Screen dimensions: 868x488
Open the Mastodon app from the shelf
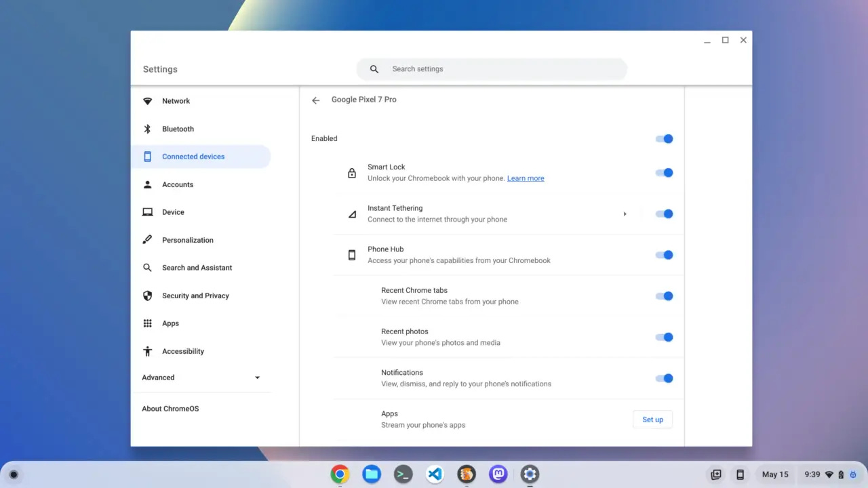(498, 474)
